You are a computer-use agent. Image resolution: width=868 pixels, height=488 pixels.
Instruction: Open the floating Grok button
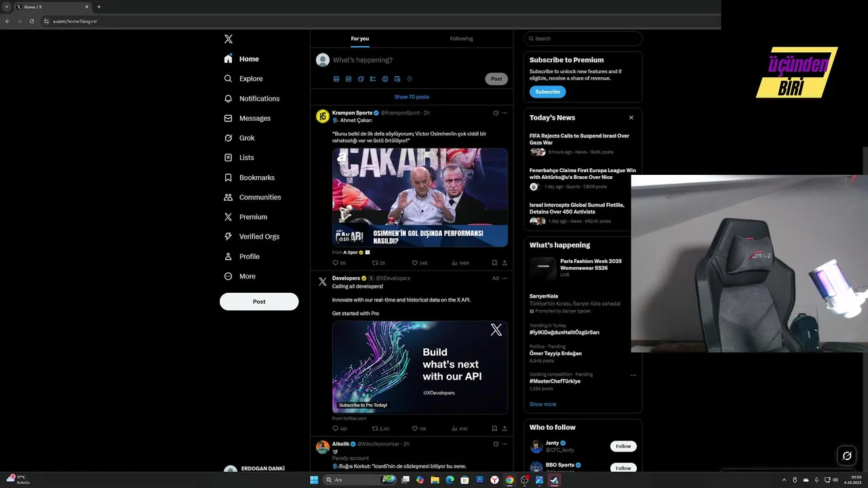click(x=846, y=455)
